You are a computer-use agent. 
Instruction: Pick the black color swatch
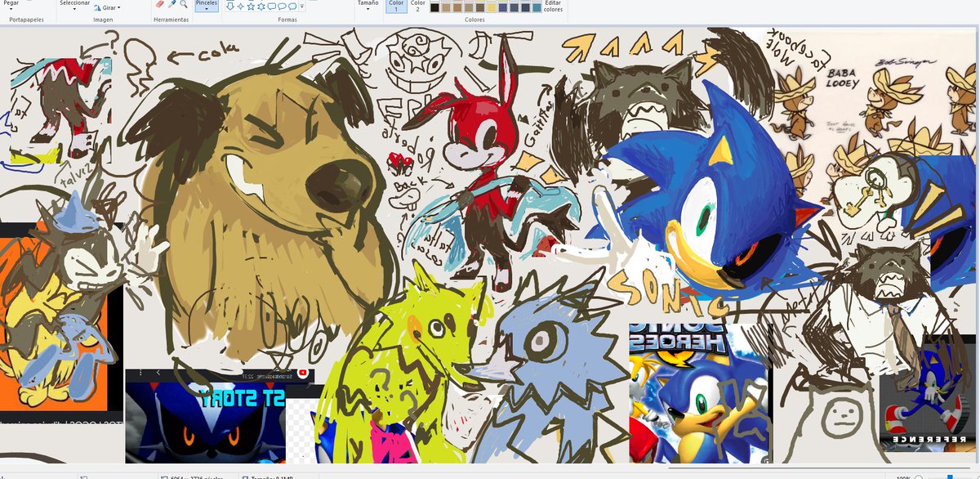click(435, 7)
